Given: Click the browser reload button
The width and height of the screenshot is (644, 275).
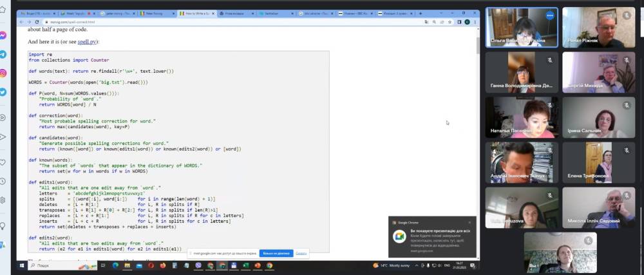Looking at the screenshot, I should coord(39,21).
